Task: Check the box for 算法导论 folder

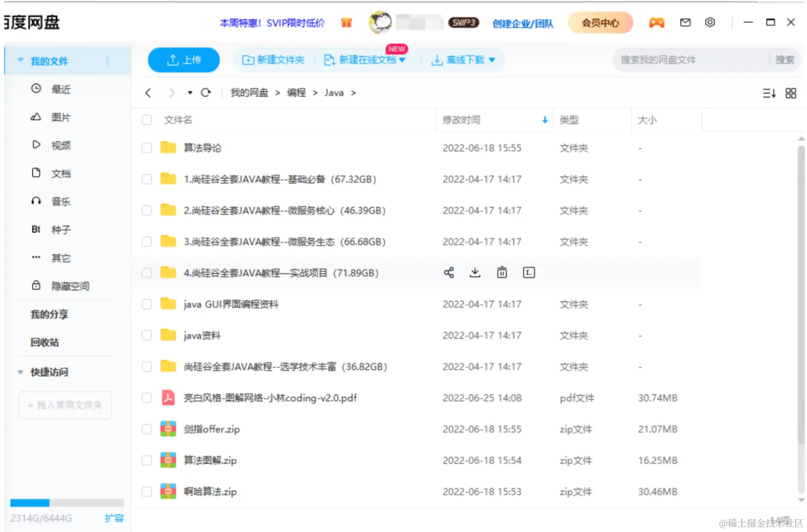Action: pos(147,148)
